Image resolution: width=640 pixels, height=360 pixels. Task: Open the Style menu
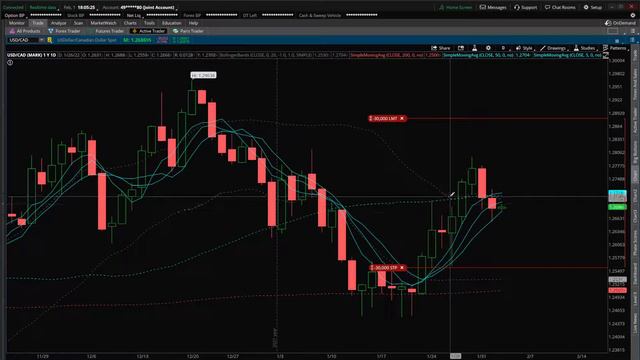click(x=524, y=48)
